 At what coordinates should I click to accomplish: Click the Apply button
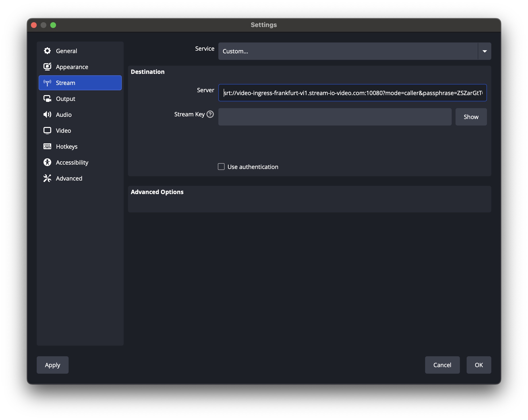pyautogui.click(x=52, y=365)
